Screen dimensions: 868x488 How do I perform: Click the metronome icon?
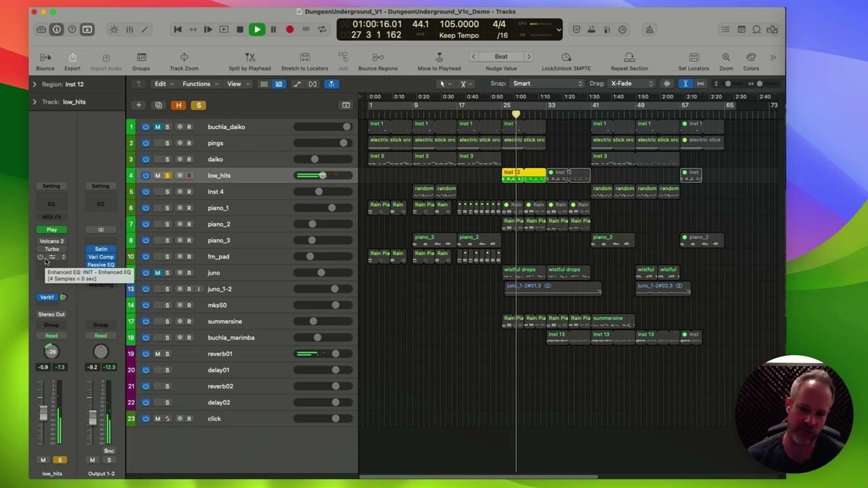pyautogui.click(x=650, y=30)
